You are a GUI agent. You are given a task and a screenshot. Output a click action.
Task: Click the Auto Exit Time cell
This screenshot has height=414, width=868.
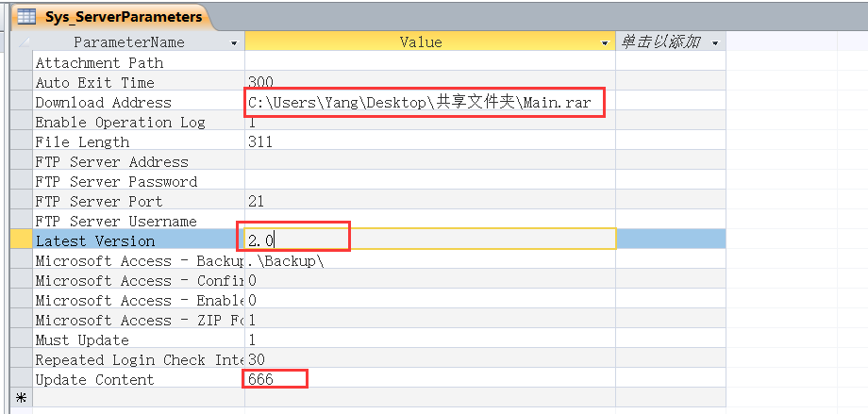(x=139, y=82)
